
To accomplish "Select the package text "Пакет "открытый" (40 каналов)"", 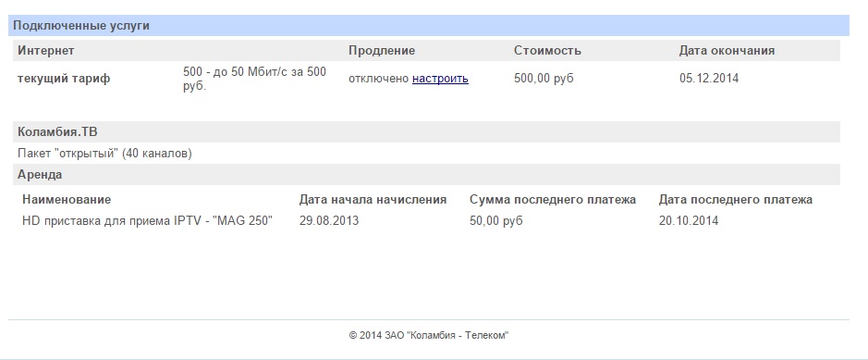I will click(x=104, y=154).
